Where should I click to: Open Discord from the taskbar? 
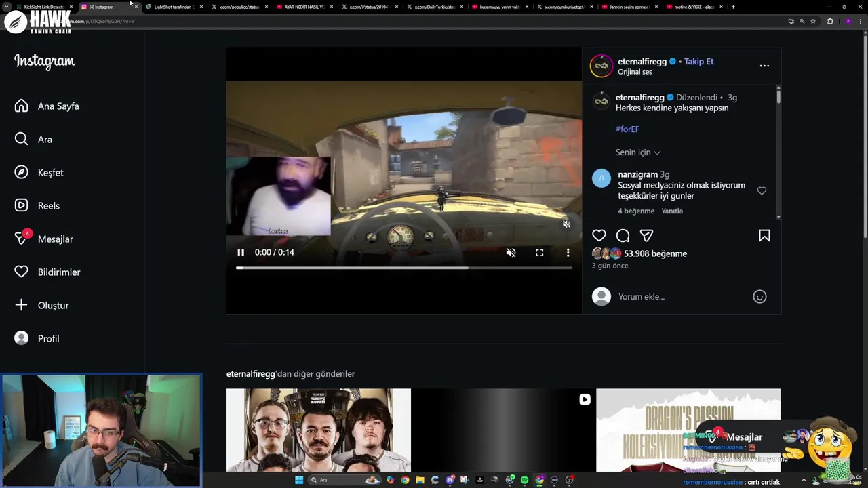450,480
